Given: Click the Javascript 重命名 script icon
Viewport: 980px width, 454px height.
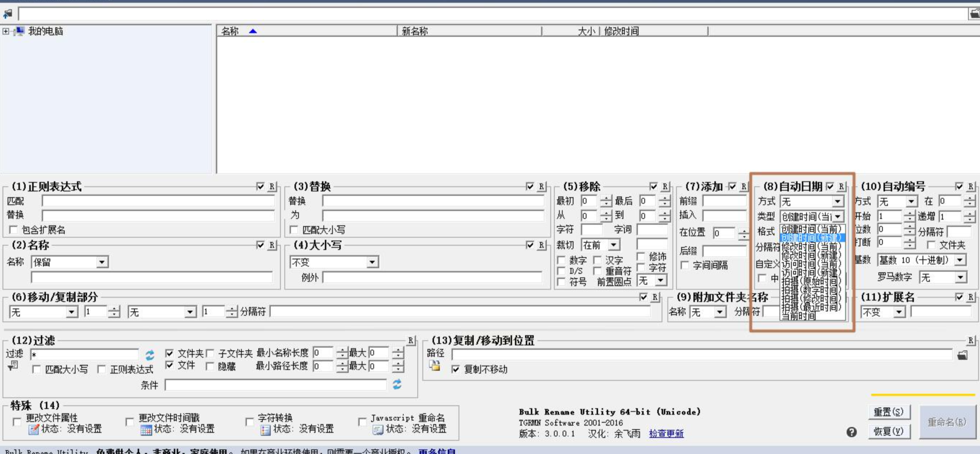Looking at the screenshot, I should coord(377,429).
